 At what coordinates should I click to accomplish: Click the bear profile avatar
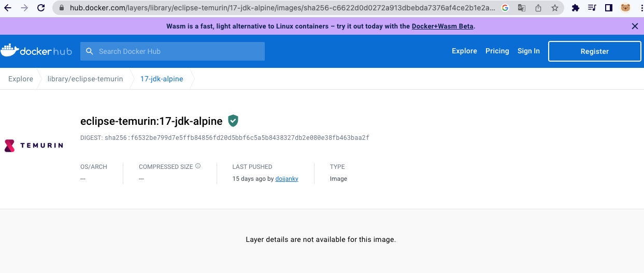coord(626,8)
